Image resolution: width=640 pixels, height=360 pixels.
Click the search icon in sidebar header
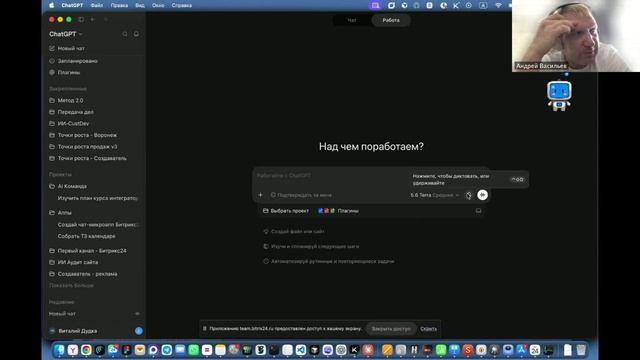125,34
